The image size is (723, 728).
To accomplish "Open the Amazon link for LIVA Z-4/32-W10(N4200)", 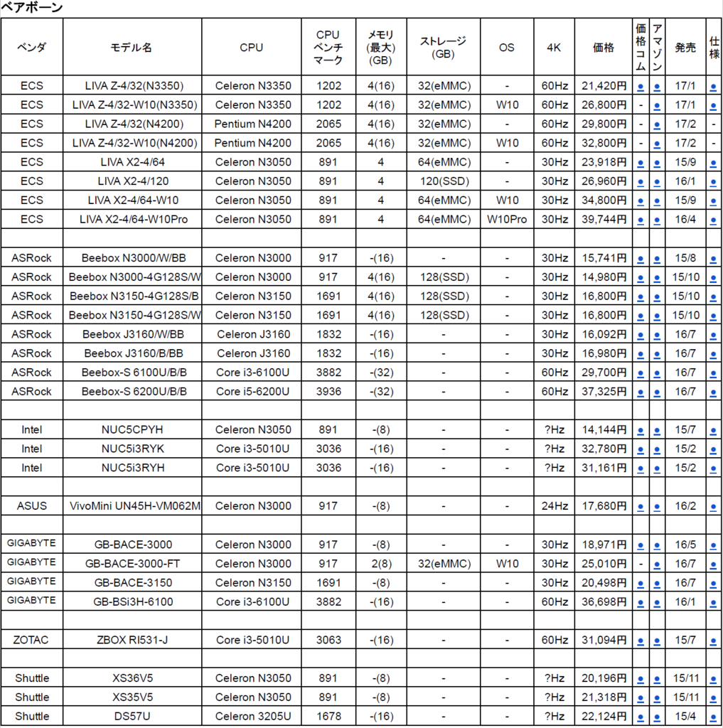I will [657, 144].
